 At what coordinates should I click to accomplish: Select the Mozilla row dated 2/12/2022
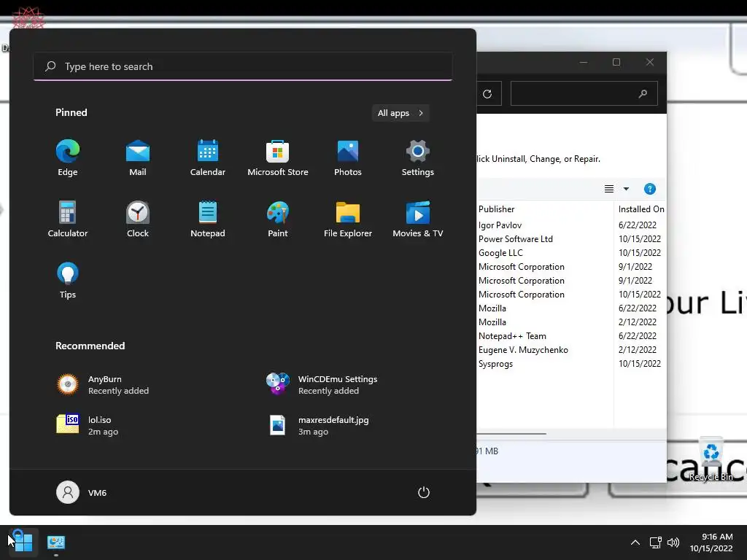click(571, 322)
